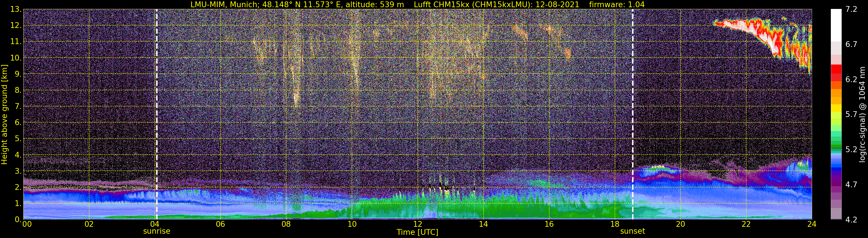Click the white dashed sunrise line in the plot
Image resolution: width=868 pixels, height=238 pixels.
[x=157, y=114]
